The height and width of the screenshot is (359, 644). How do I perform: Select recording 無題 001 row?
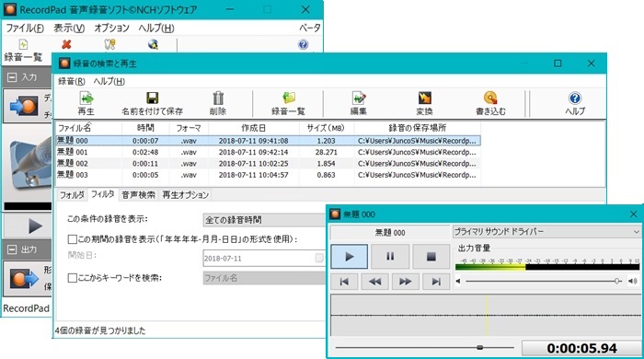click(268, 152)
